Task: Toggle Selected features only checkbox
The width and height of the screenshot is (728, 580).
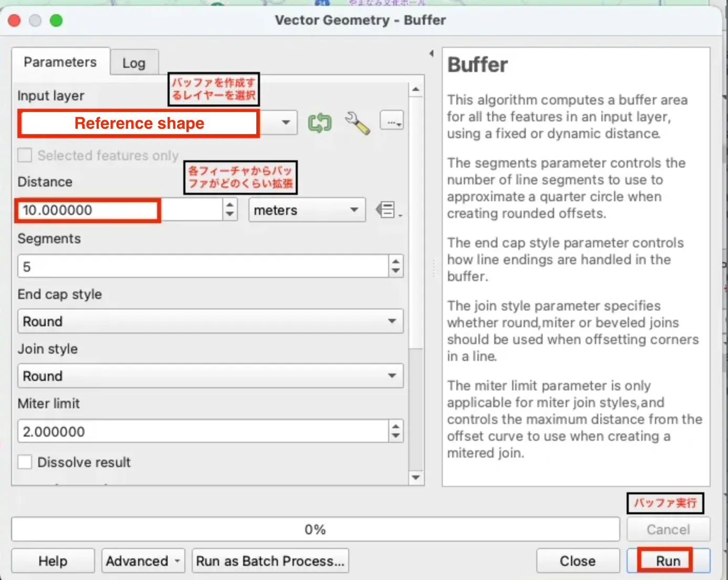Action: (25, 155)
